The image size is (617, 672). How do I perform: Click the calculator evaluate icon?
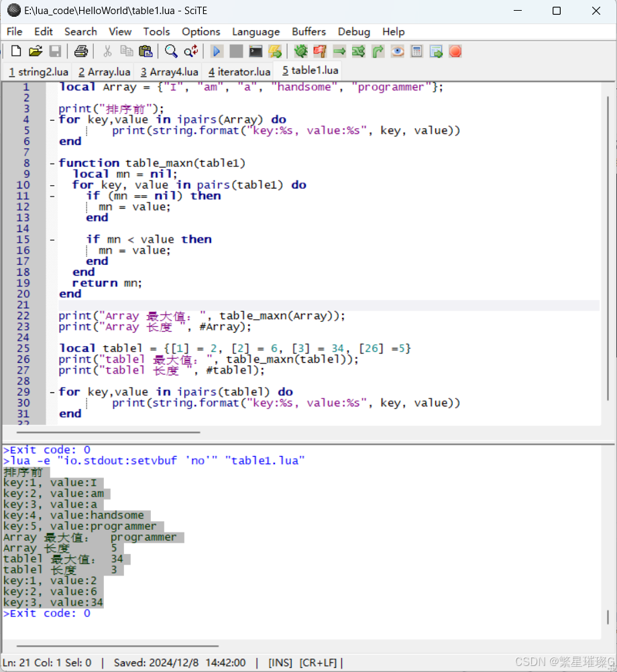pos(417,52)
